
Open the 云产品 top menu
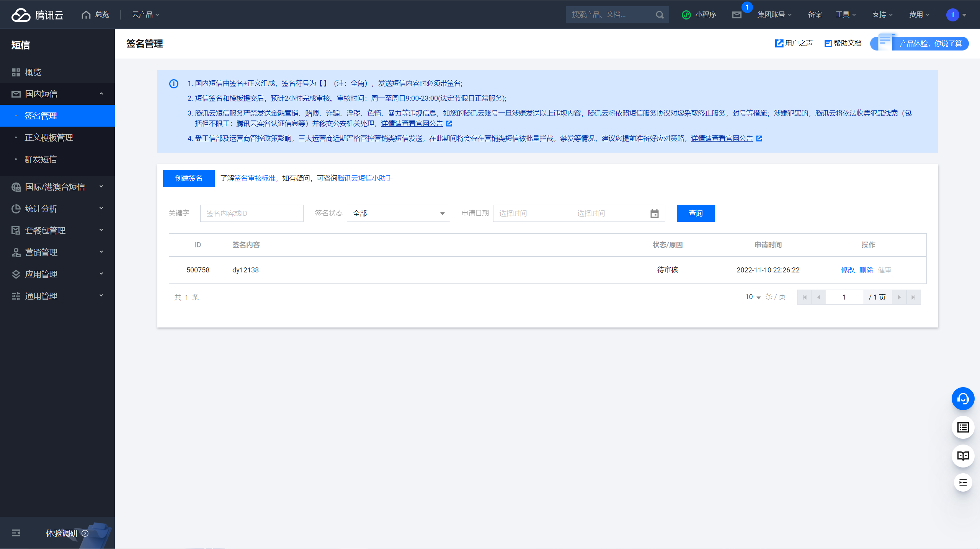click(x=145, y=15)
